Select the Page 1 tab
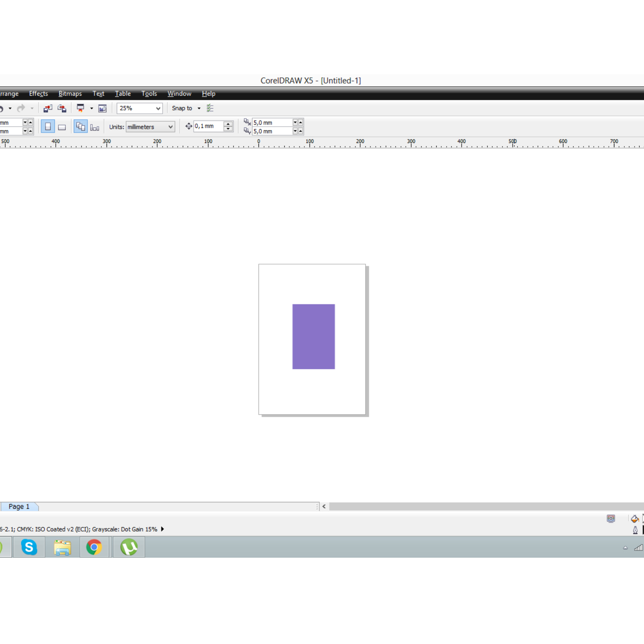This screenshot has height=644, width=644. (19, 507)
